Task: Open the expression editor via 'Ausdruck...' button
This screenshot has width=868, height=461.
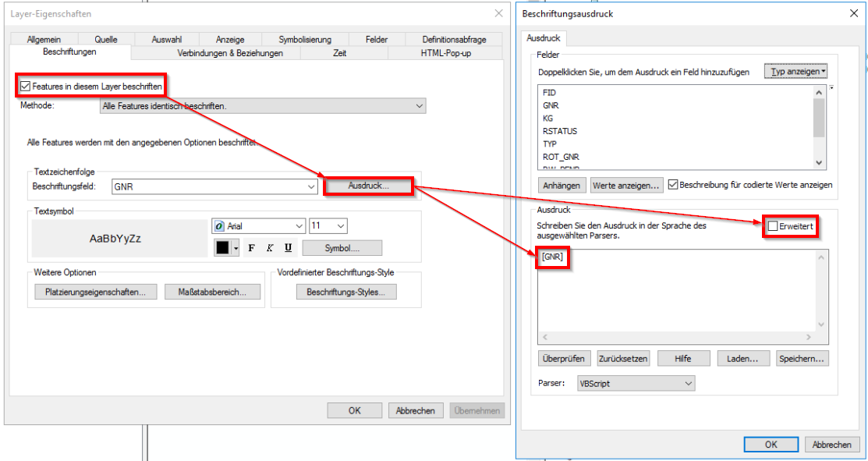Action: tap(368, 186)
